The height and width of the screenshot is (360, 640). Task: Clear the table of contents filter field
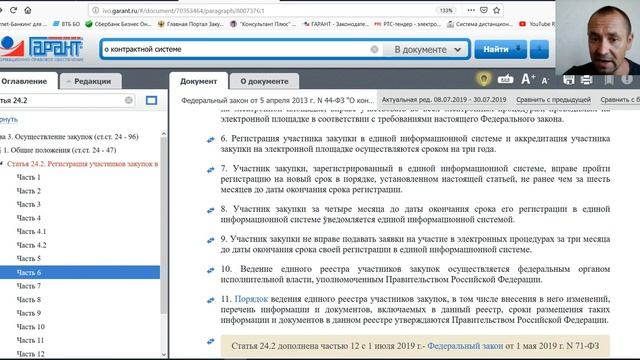[x=129, y=100]
